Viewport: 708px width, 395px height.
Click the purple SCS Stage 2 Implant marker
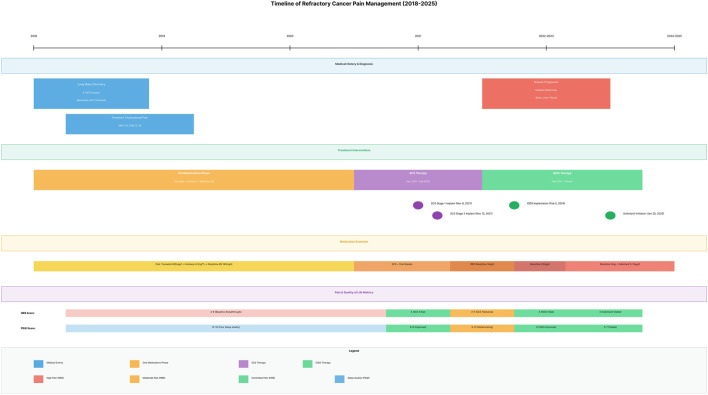437,215
